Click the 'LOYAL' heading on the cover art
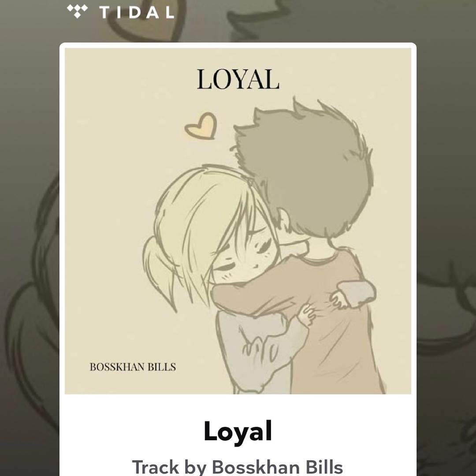This screenshot has width=476, height=476. pos(238,79)
